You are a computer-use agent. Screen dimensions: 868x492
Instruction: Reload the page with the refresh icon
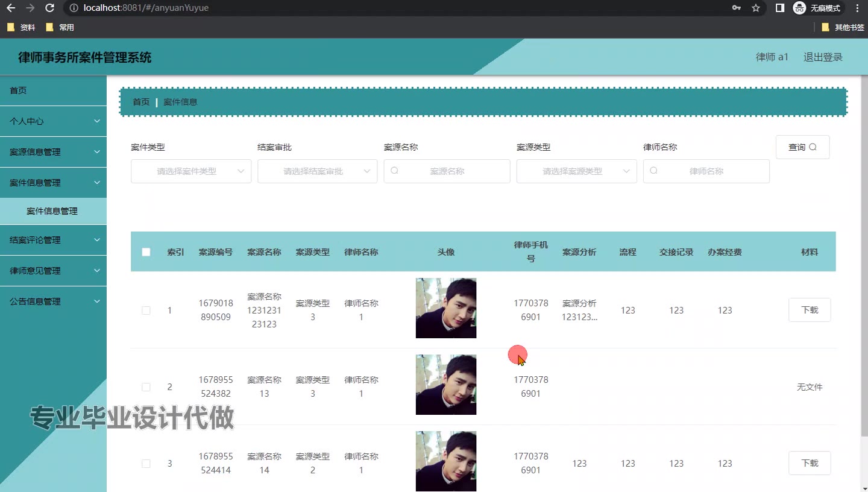(50, 8)
